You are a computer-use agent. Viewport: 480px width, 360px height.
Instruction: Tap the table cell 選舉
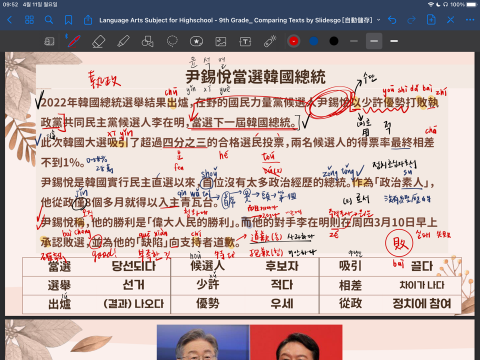(59, 285)
